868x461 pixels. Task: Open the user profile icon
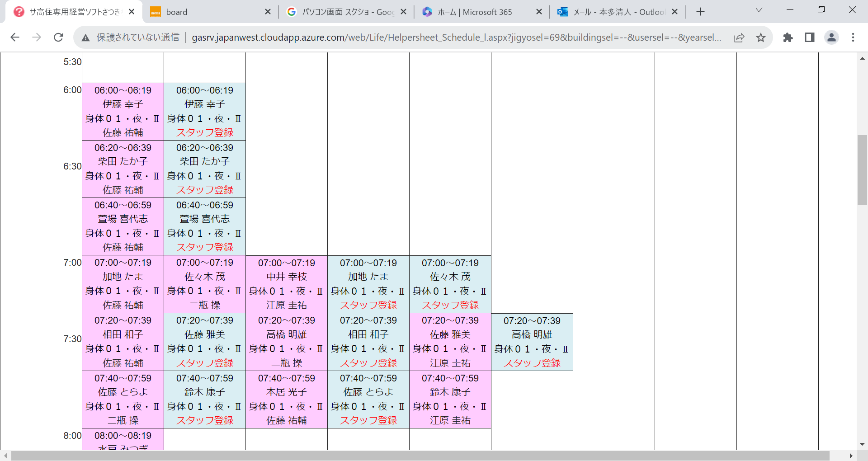(831, 38)
